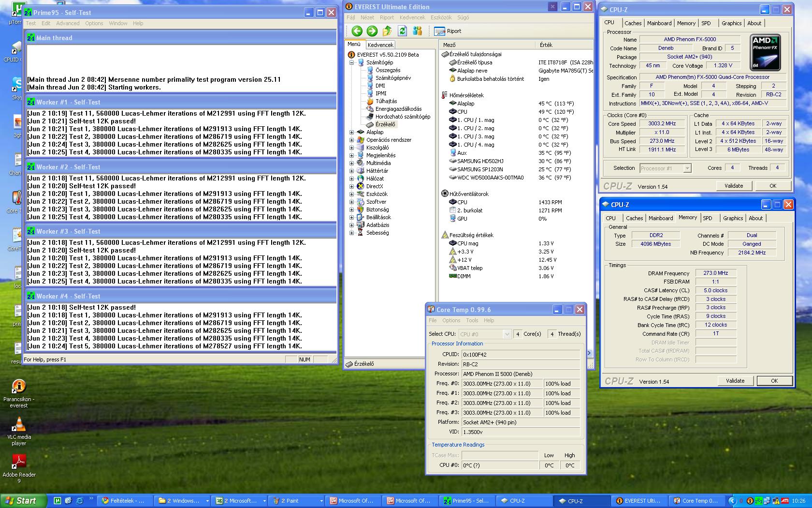
Task: Click OK in lower CPU-Z window
Action: point(774,381)
